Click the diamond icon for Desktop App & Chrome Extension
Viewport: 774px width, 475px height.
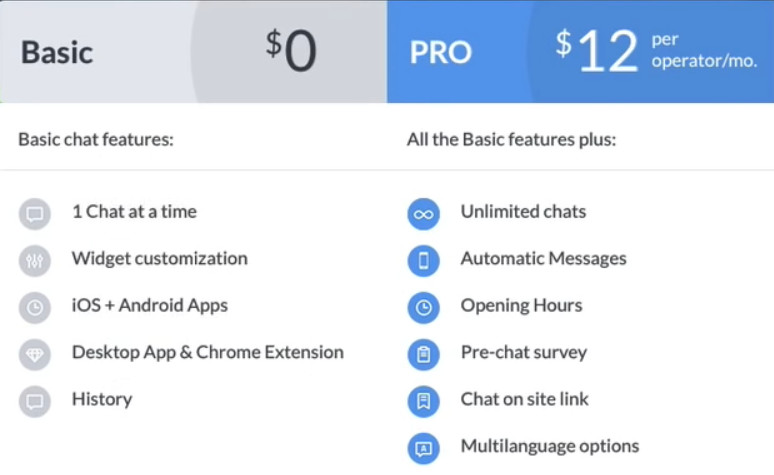35,355
